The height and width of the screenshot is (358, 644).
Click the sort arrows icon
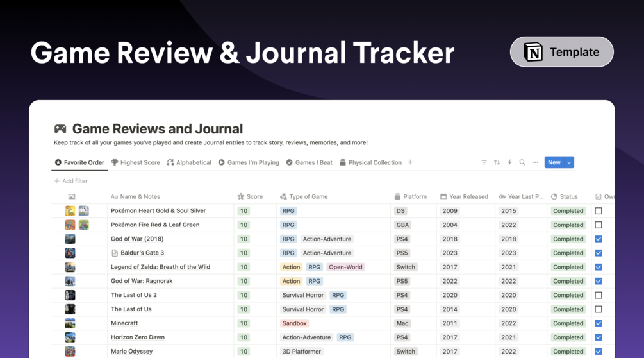(x=497, y=162)
